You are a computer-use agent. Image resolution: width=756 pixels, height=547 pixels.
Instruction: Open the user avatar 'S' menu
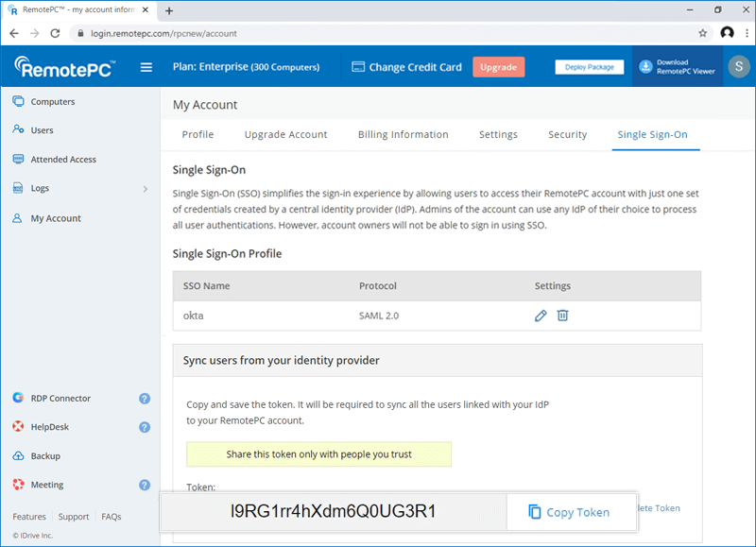click(x=739, y=66)
